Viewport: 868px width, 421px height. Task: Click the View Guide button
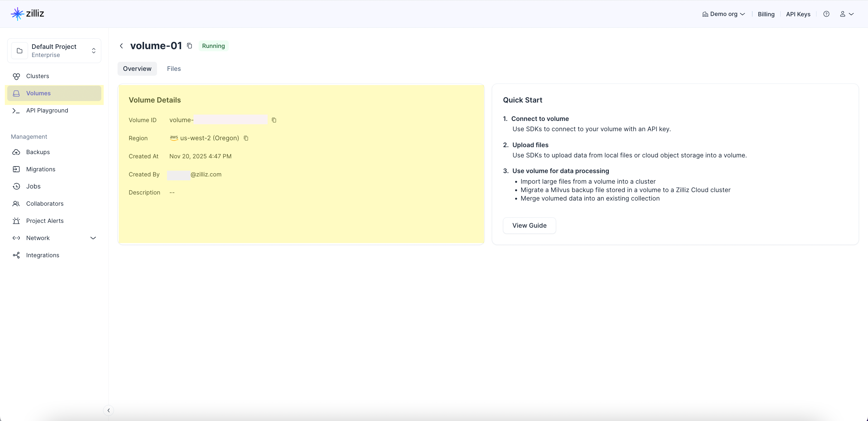529,226
